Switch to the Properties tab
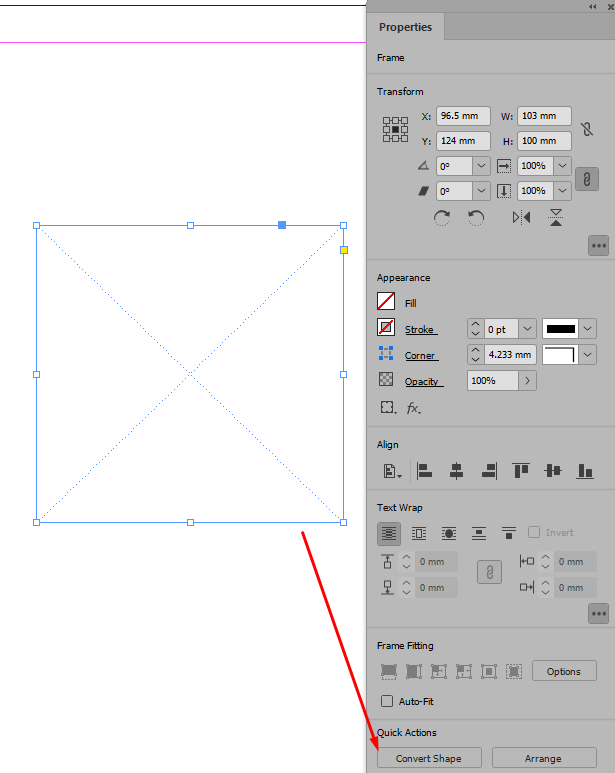 click(406, 27)
